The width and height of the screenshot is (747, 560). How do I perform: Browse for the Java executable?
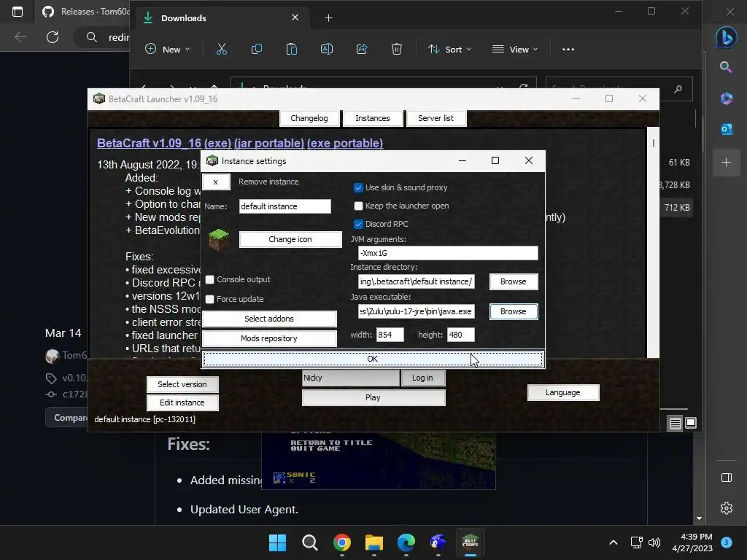[514, 311]
